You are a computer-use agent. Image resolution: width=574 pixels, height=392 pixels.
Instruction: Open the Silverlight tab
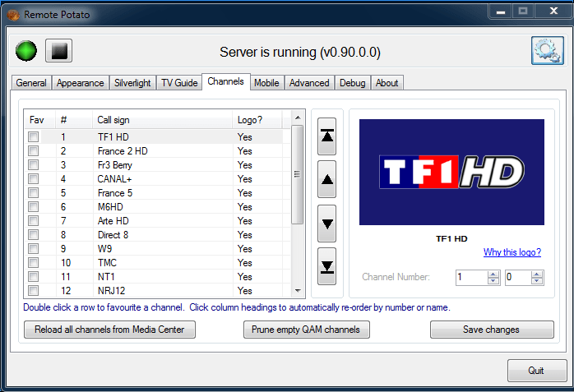[x=132, y=83]
